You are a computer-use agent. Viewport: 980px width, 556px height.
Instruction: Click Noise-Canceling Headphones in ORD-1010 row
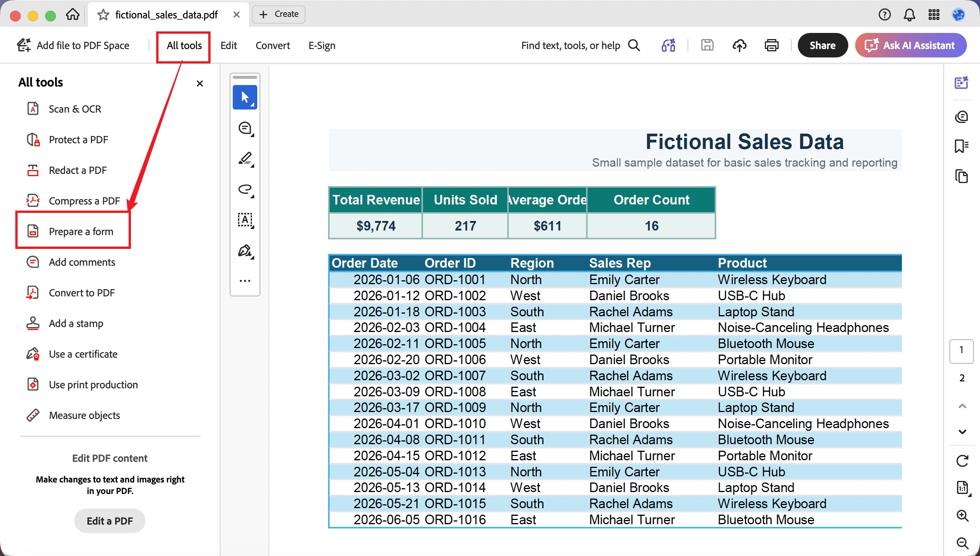pos(803,424)
